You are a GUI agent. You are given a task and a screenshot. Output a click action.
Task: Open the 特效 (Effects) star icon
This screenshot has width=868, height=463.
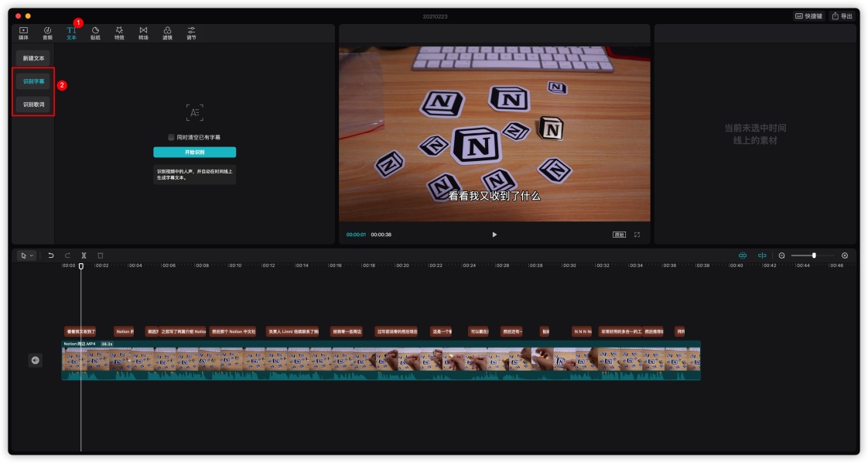point(119,33)
